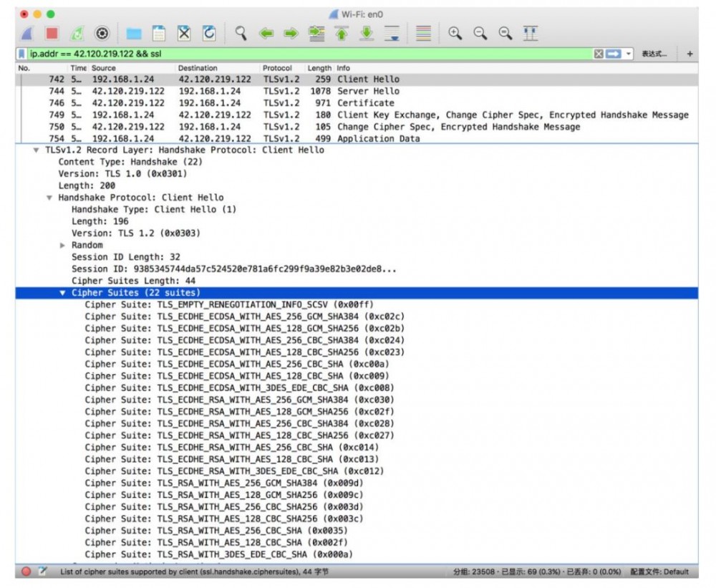Toggle packet list colorization
The width and height of the screenshot is (716, 588).
pyautogui.click(x=423, y=33)
